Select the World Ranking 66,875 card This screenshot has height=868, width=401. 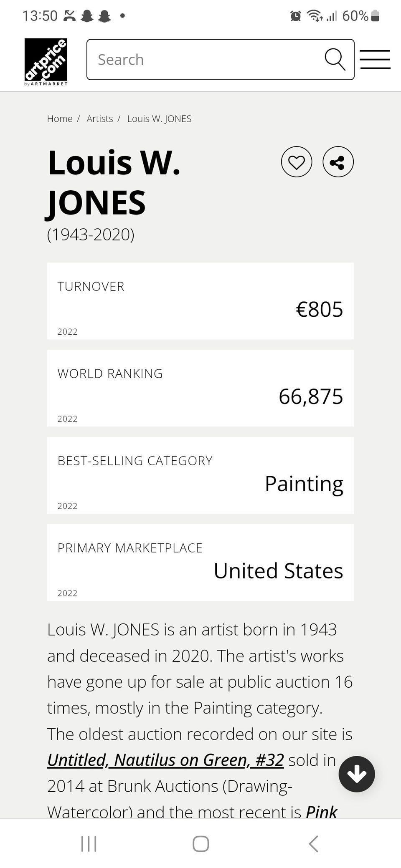point(200,388)
